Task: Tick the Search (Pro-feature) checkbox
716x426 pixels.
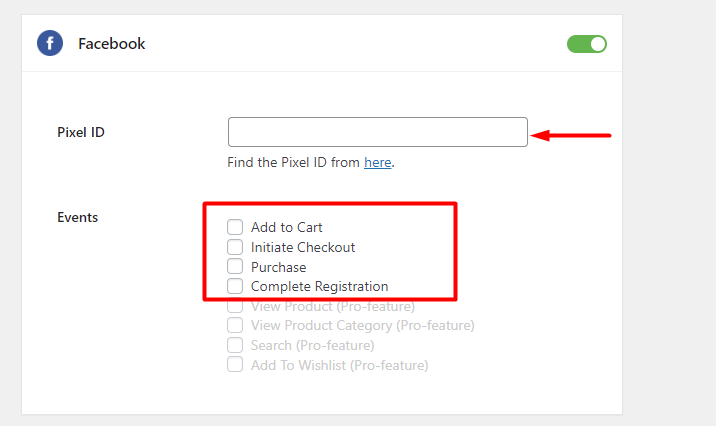Action: (235, 345)
